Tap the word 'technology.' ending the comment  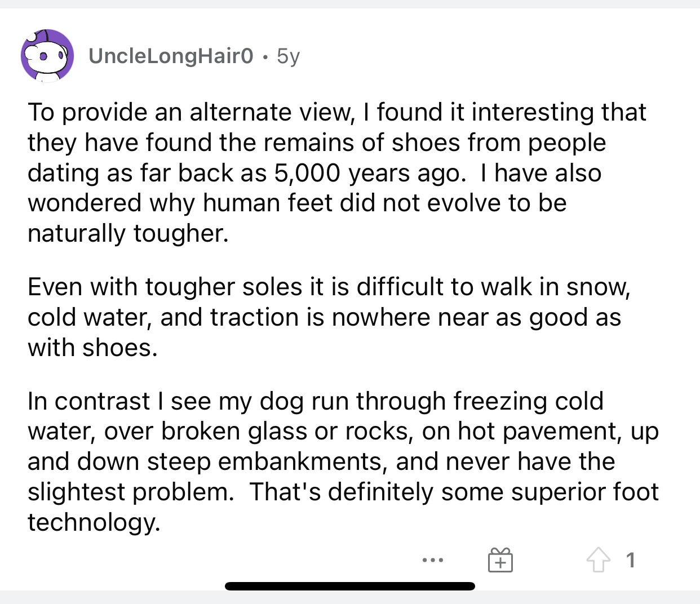tap(94, 522)
